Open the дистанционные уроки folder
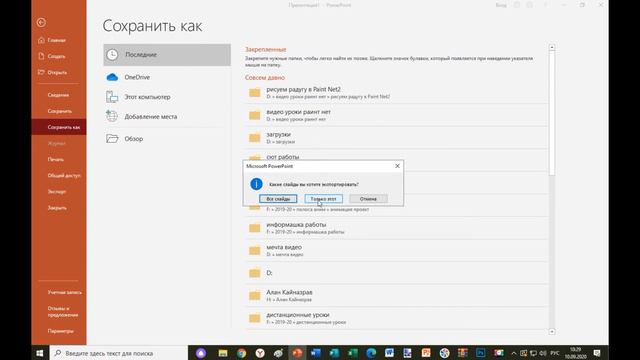This screenshot has height=360, width=640. pos(396,318)
